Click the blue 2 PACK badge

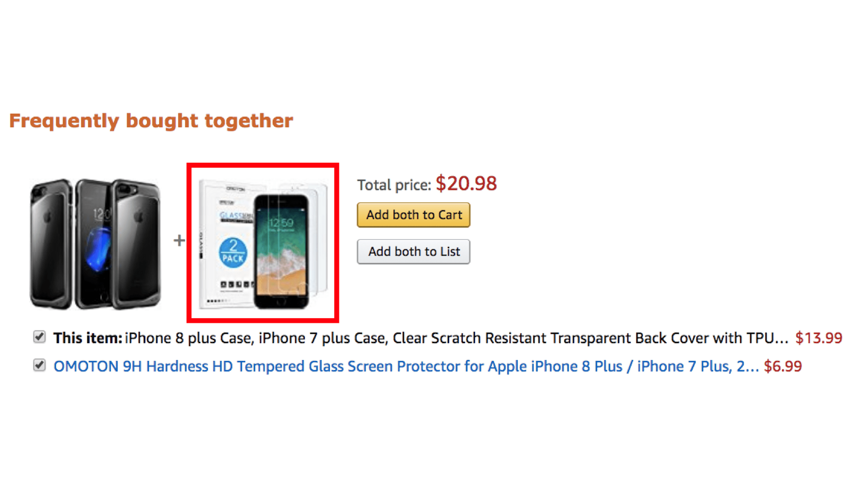coord(233,253)
